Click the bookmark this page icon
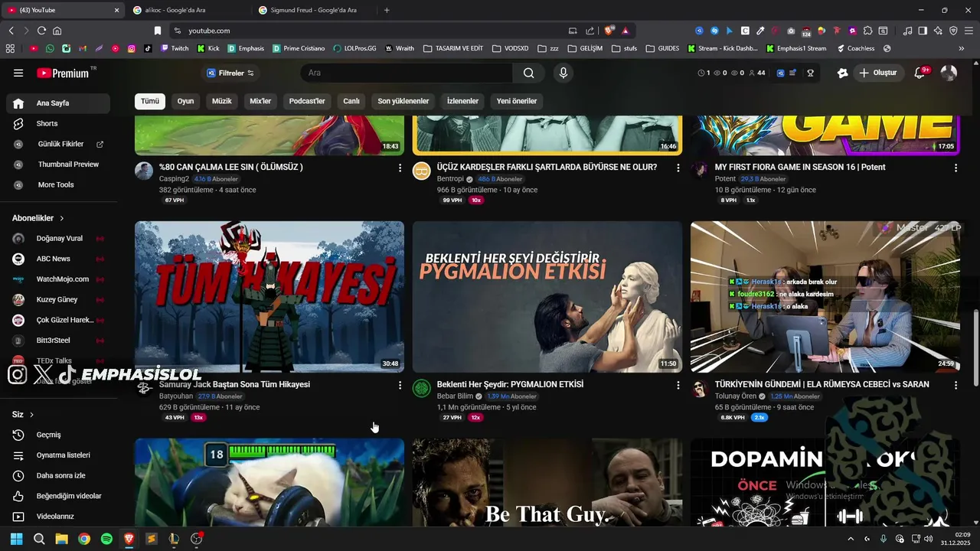The image size is (980, 551). (158, 31)
